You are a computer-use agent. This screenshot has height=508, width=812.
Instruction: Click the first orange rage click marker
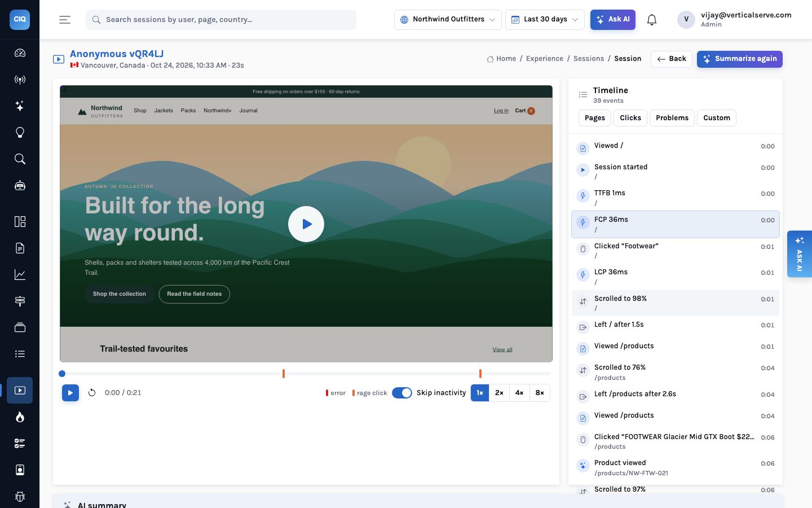[284, 374]
